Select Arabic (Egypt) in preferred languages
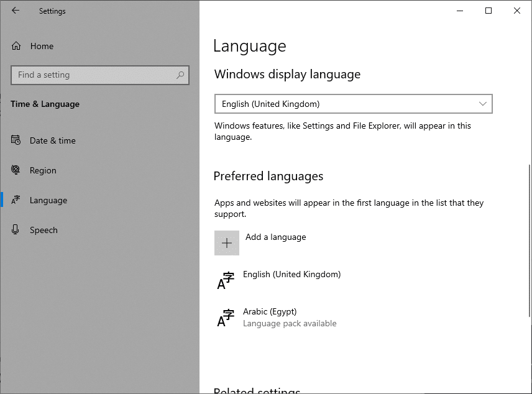Screen dimensions: 532x394 270,311
